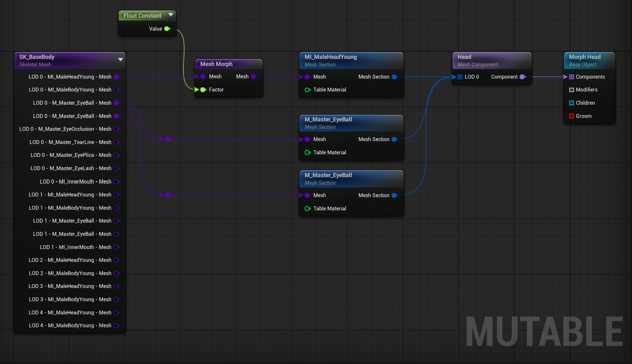This screenshot has height=364, width=632.
Task: Click the Factor input pin on Mesh Morph
Action: tap(203, 90)
